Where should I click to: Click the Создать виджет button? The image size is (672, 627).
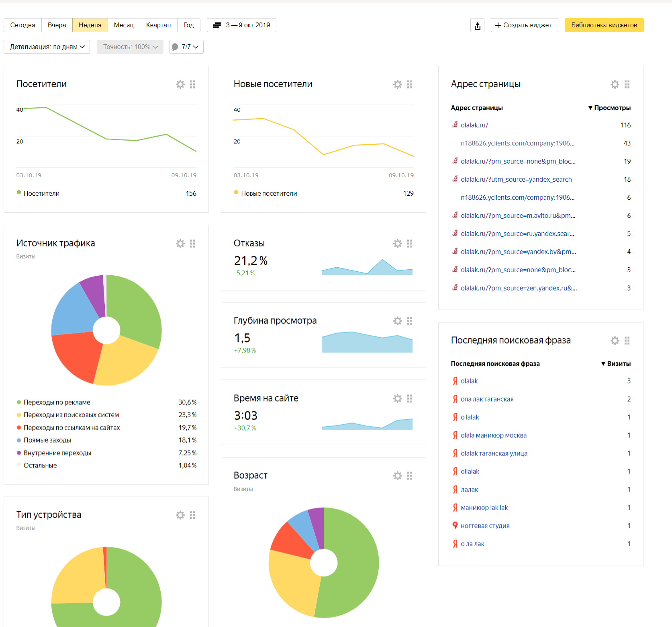(x=524, y=25)
